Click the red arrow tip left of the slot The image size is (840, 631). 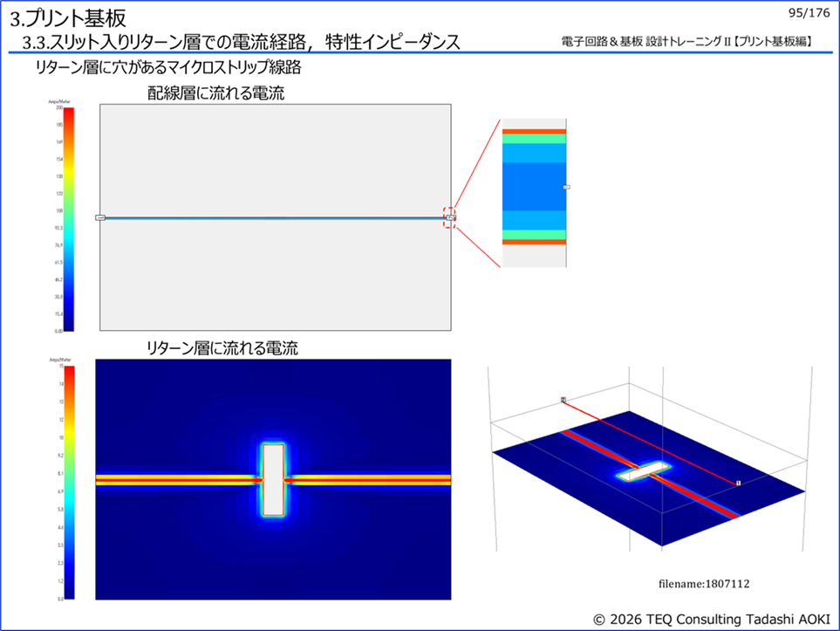point(259,479)
